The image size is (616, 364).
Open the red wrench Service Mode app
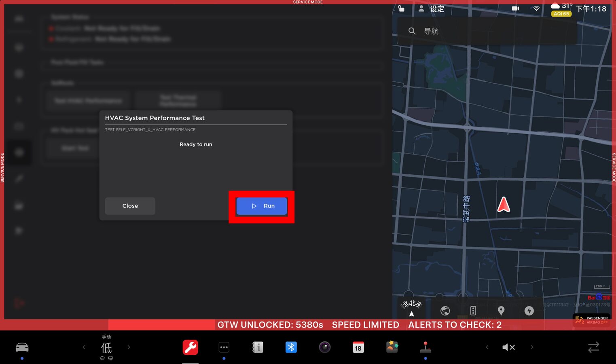pyautogui.click(x=190, y=347)
